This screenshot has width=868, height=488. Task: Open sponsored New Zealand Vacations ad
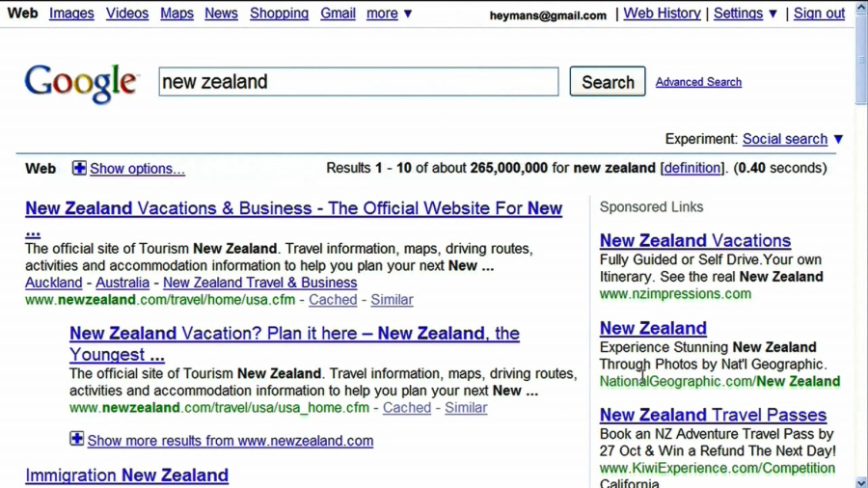(695, 241)
